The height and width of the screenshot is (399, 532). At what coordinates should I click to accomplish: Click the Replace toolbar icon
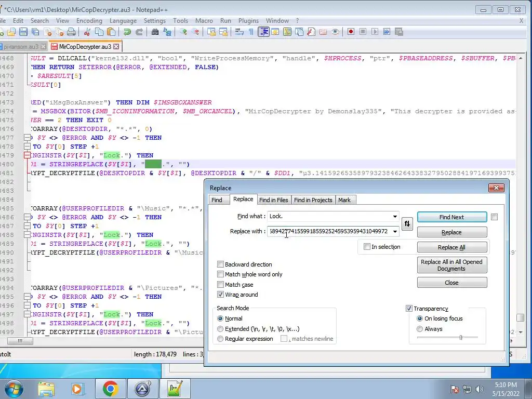point(167,32)
